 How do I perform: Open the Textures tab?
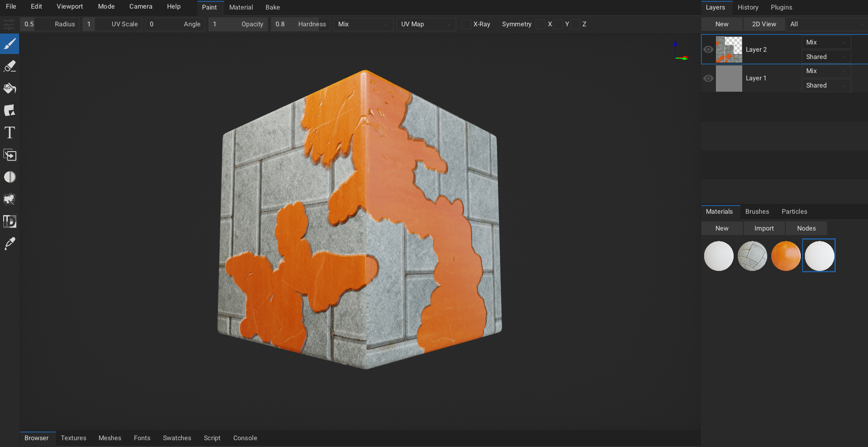(74, 438)
